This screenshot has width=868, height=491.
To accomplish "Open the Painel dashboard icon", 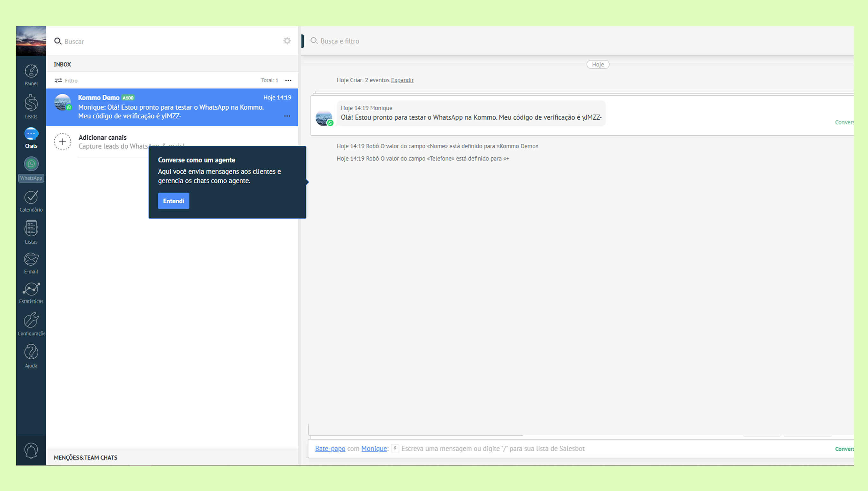I will tap(31, 71).
